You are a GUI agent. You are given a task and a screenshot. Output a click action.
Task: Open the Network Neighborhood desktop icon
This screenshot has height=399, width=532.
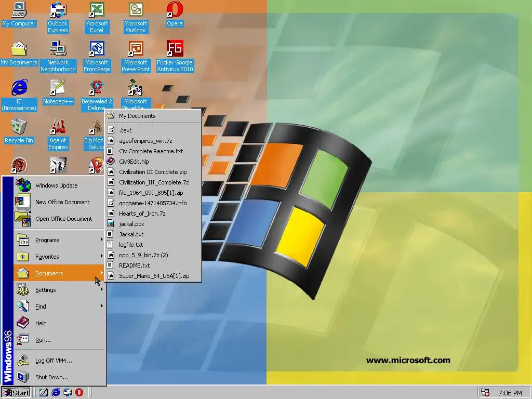coord(58,56)
